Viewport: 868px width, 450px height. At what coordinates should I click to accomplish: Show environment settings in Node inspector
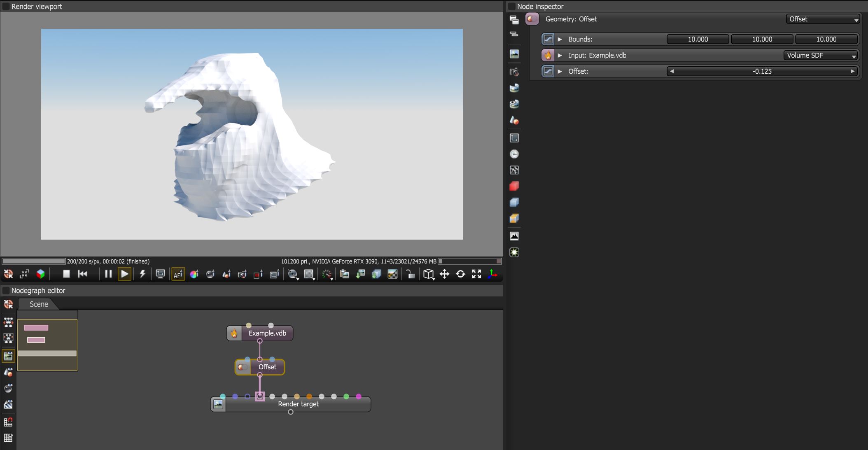(514, 88)
